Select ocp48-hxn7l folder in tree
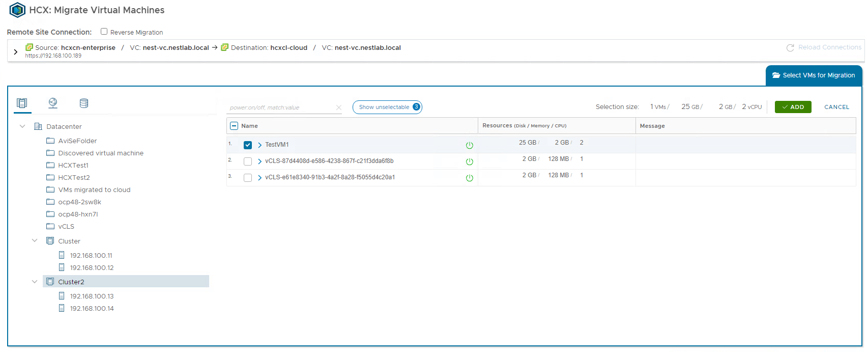 [x=78, y=214]
